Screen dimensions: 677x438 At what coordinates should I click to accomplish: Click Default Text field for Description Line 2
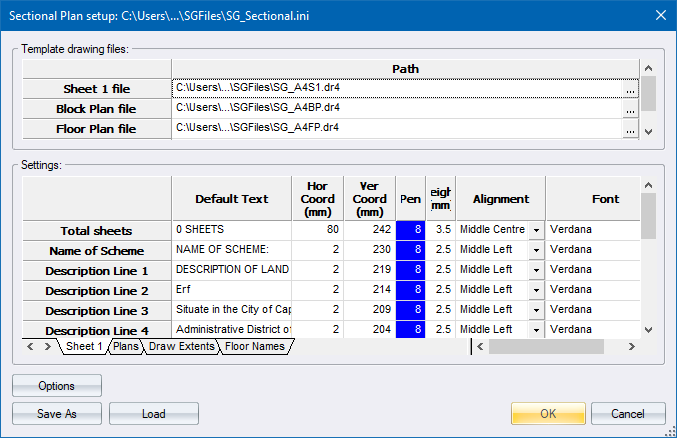tap(231, 290)
